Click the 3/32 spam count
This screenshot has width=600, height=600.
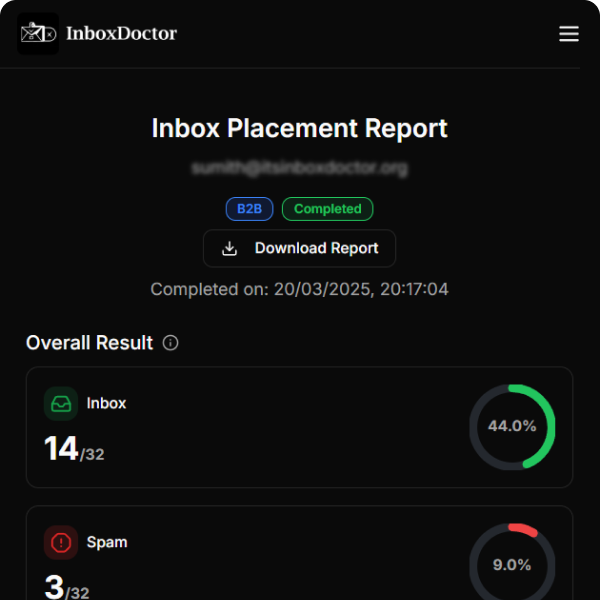(x=67, y=587)
